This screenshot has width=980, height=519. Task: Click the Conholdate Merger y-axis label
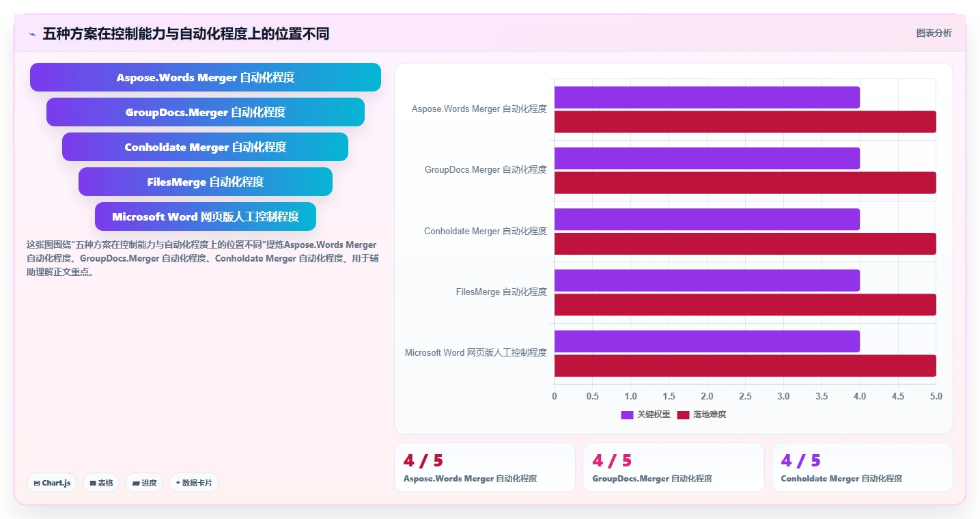pos(486,231)
